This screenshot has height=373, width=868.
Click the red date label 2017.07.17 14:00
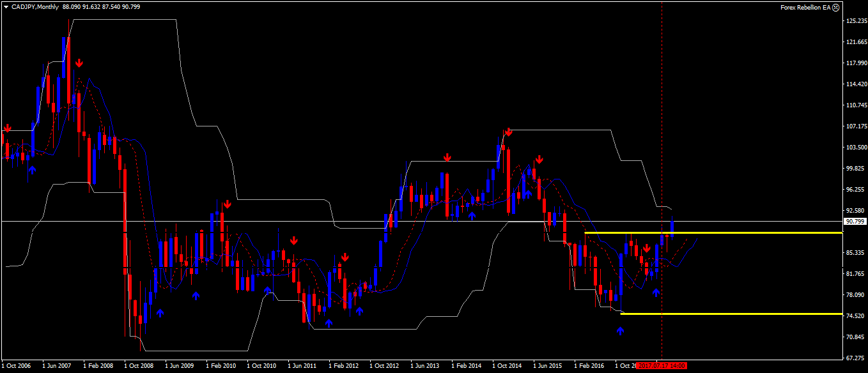point(662,366)
